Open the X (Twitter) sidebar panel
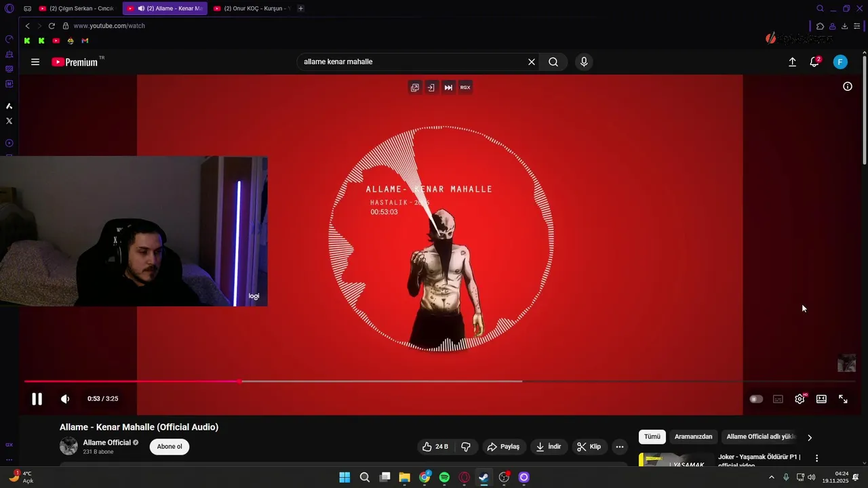The height and width of the screenshot is (488, 868). coord(9,121)
